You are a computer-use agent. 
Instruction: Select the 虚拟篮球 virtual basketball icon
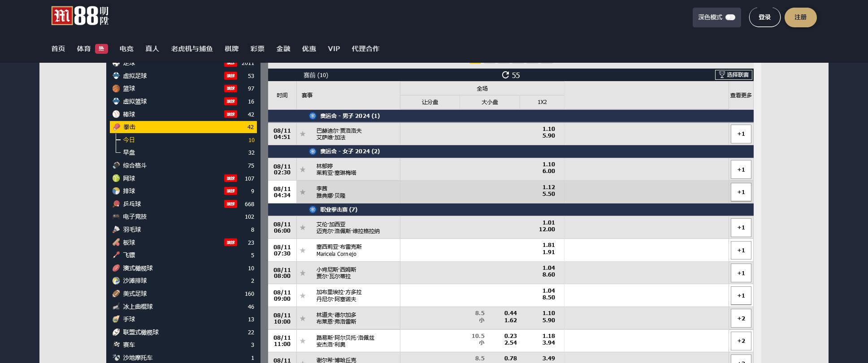pos(116,101)
